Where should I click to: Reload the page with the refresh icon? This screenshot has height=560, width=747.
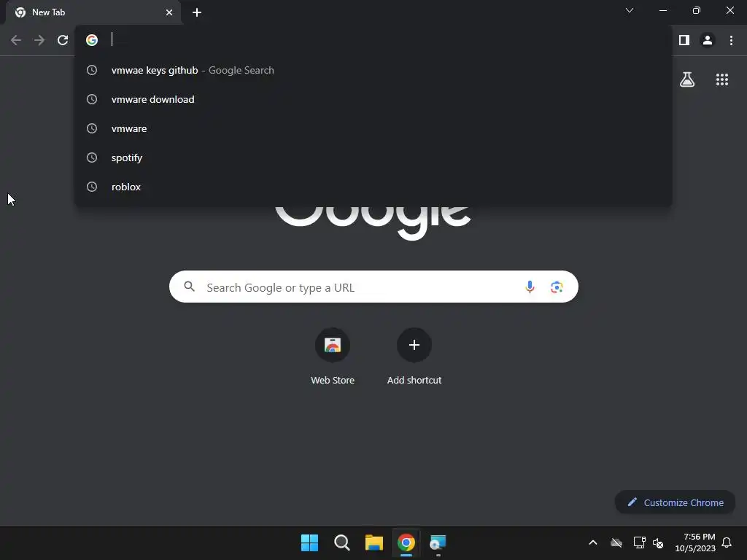(63, 40)
